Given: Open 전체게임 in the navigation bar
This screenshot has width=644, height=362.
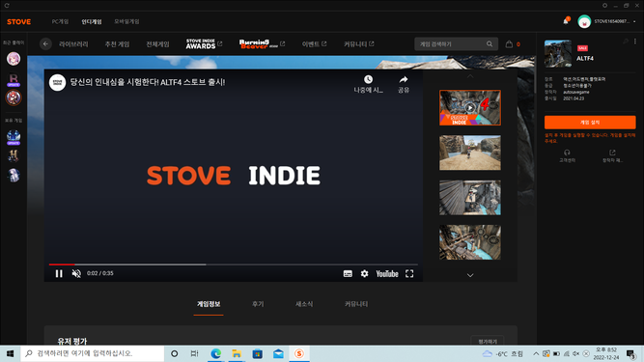Looking at the screenshot, I should [x=157, y=43].
